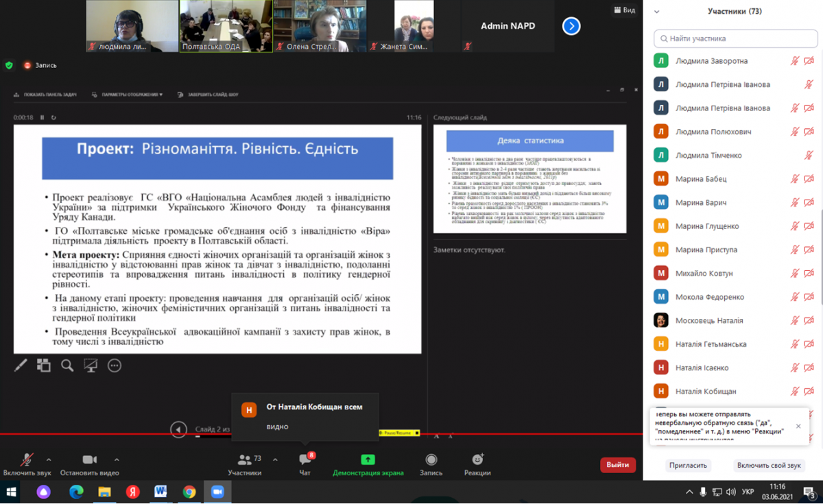
Task: Click the more options ellipsis under slide
Action: pyautogui.click(x=114, y=365)
